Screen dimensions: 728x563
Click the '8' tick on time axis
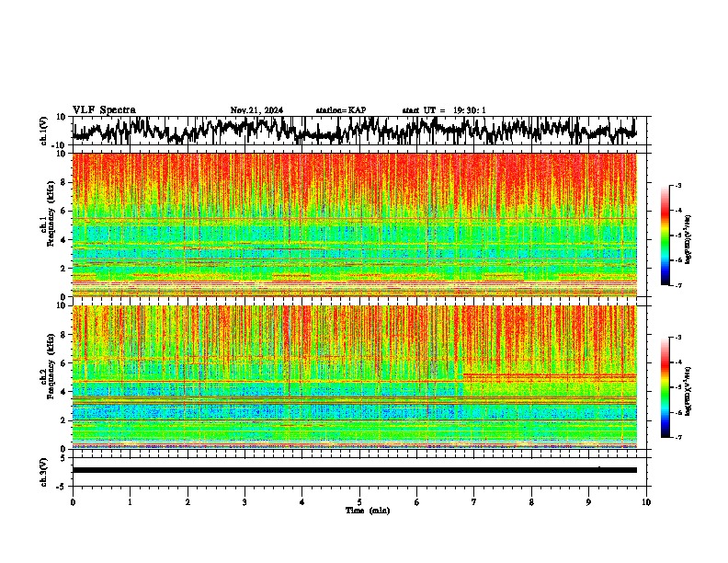tap(531, 502)
